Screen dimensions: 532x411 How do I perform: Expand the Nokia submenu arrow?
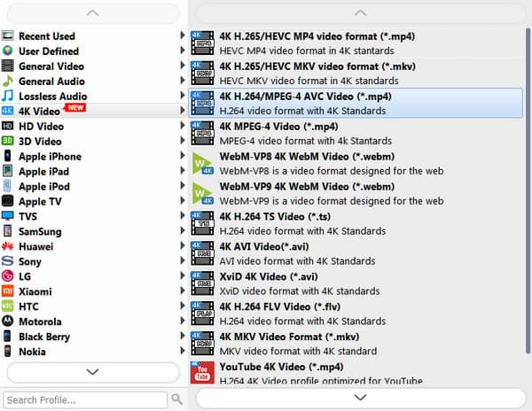[x=183, y=351]
